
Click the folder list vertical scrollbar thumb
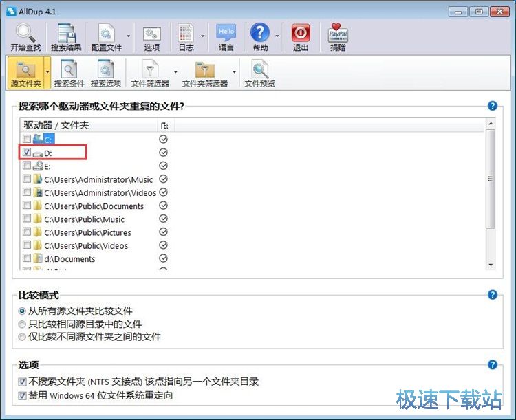pos(491,179)
